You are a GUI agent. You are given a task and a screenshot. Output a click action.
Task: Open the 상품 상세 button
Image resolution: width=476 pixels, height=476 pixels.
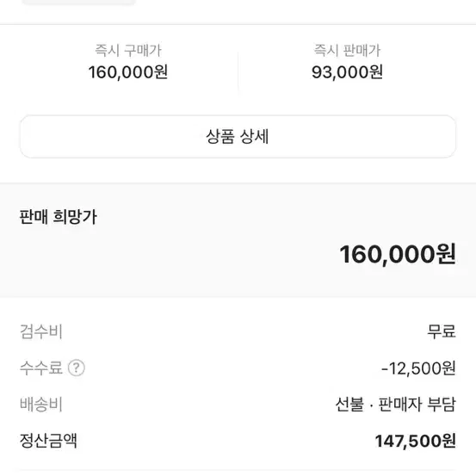[238, 136]
